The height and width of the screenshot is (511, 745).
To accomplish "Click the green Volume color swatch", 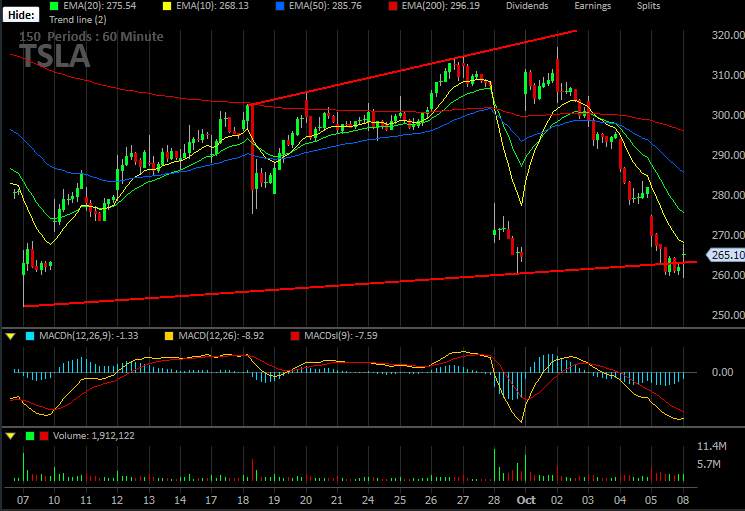I will (x=30, y=436).
